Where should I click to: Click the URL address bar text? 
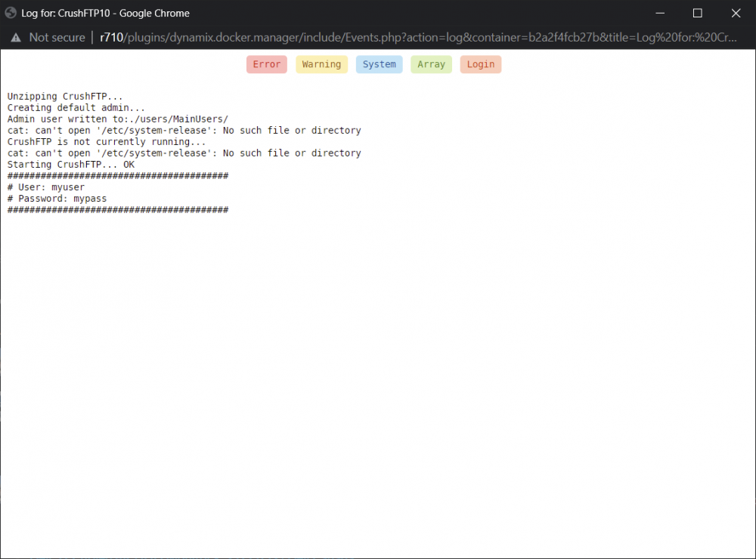[x=418, y=38]
